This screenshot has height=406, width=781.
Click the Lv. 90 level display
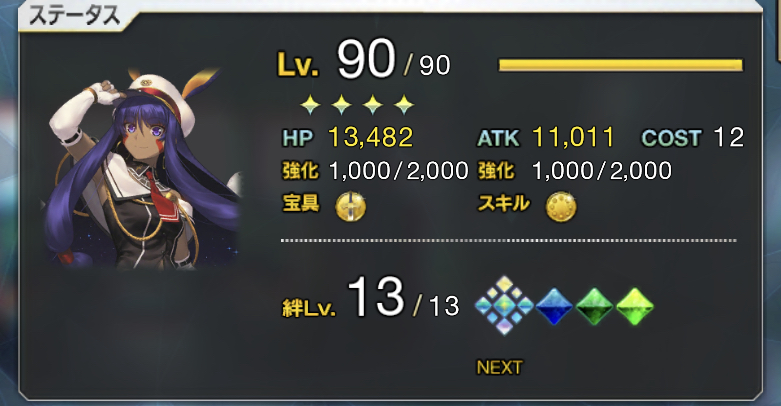(x=364, y=61)
